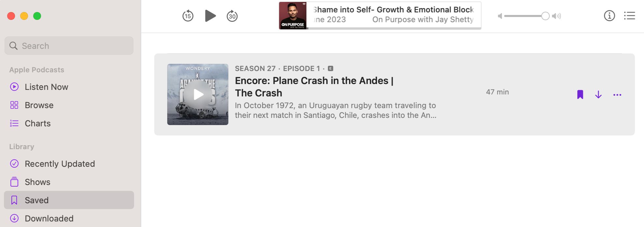Select the skip back 15 seconds icon
644x227 pixels.
coord(188,15)
